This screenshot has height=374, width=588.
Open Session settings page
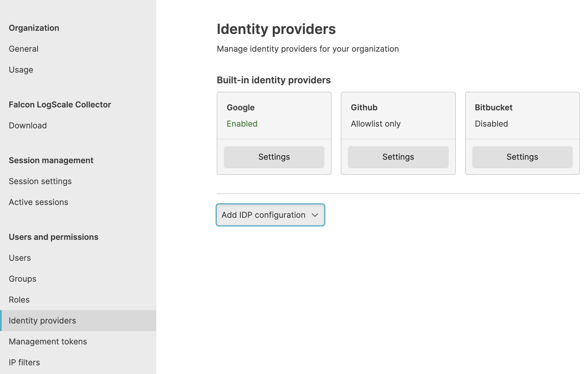(x=40, y=181)
